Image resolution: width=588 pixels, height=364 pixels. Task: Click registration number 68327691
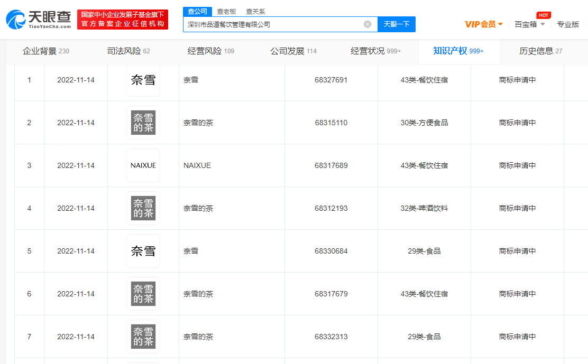tap(331, 80)
